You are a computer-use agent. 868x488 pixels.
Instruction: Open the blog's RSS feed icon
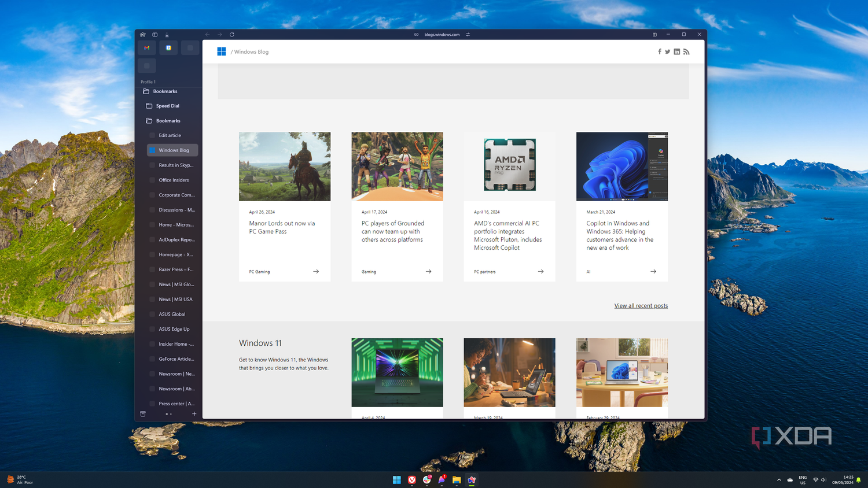[686, 52]
